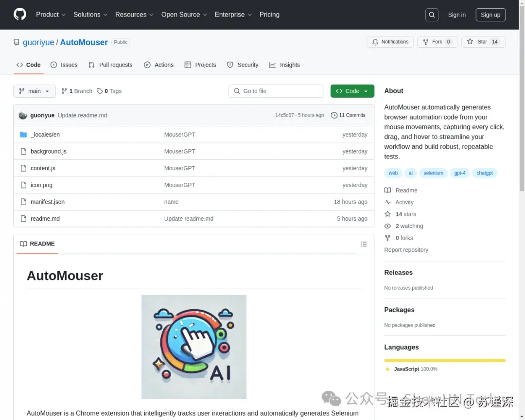The image size is (525, 420).
Task: Click file icon next to content.js
Action: [x=23, y=168]
